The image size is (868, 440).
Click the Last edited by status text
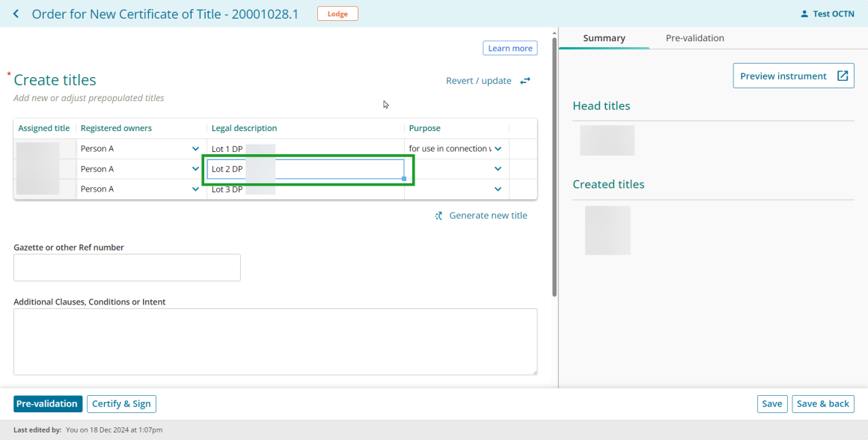pyautogui.click(x=88, y=430)
